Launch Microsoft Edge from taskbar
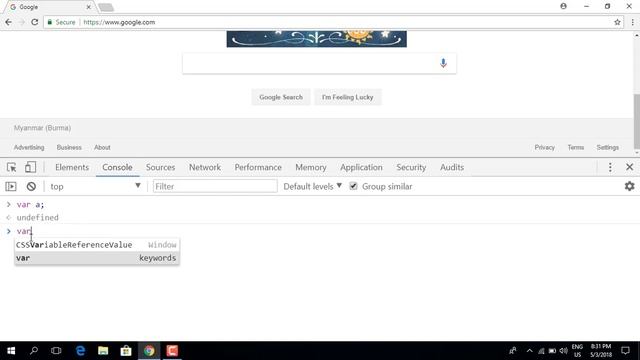 [80, 351]
